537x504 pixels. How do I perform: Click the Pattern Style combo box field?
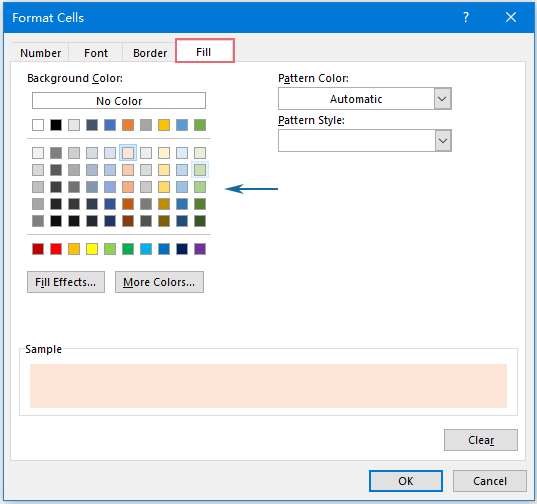click(364, 141)
